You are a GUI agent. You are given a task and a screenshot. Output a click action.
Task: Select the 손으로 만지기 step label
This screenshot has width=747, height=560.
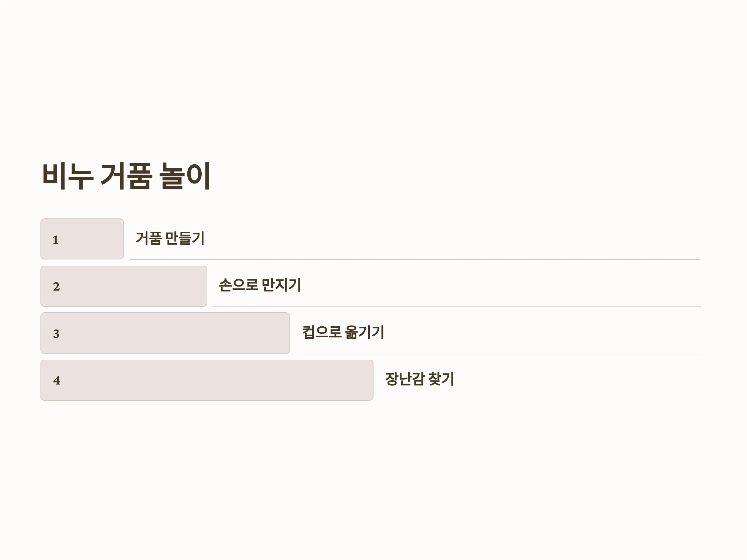pyautogui.click(x=260, y=285)
